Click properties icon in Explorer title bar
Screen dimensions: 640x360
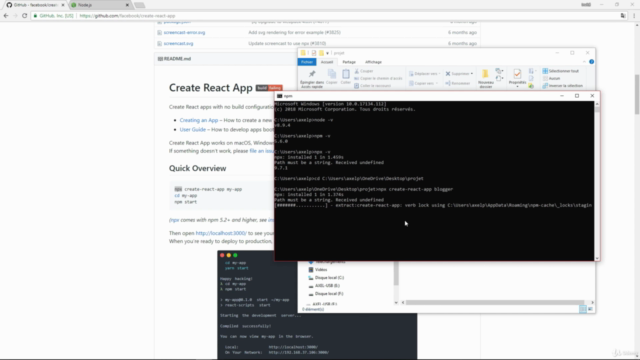click(313, 53)
